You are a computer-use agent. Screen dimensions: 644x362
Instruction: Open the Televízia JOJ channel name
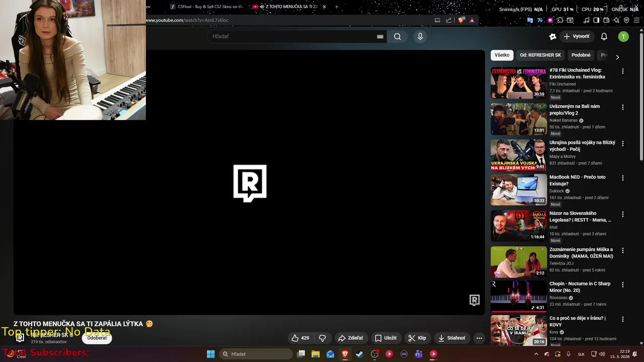(x=561, y=263)
